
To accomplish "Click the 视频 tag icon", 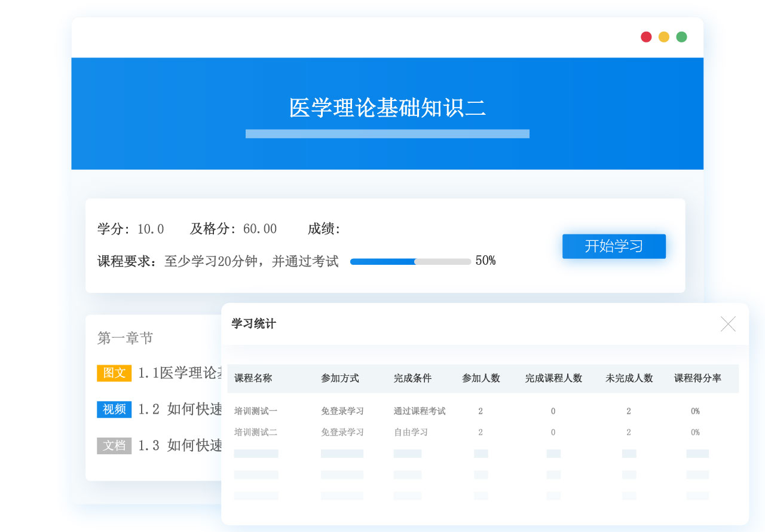I will coord(114,409).
